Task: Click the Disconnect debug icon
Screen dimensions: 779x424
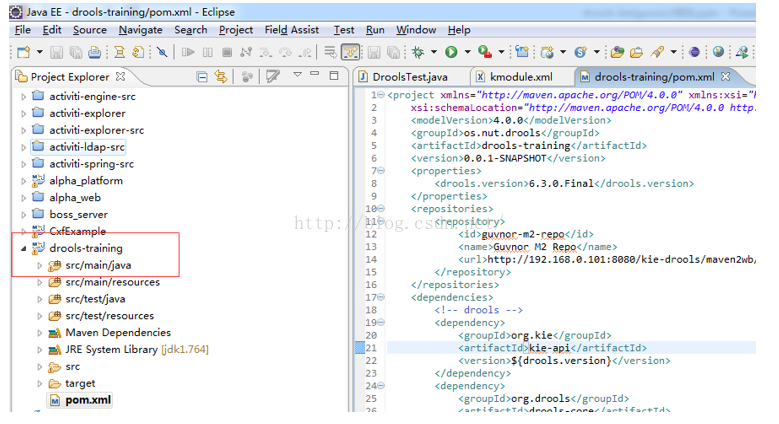Action: (246, 52)
